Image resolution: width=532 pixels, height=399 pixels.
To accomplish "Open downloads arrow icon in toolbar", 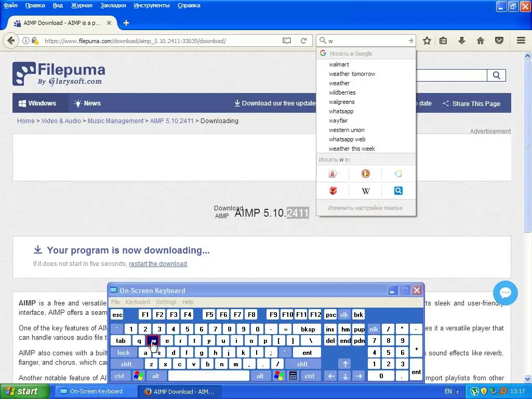I will pos(461,41).
